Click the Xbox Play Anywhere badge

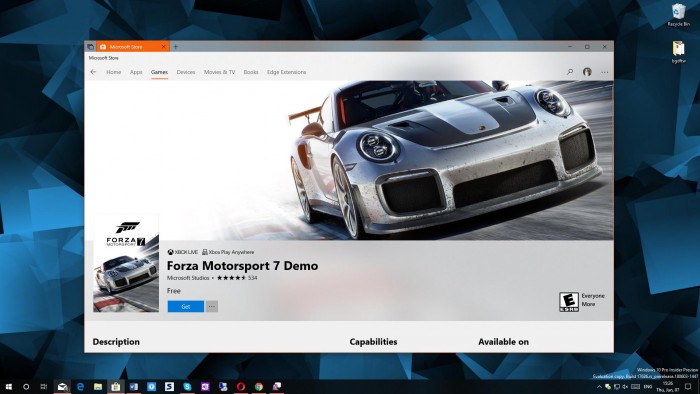(228, 252)
